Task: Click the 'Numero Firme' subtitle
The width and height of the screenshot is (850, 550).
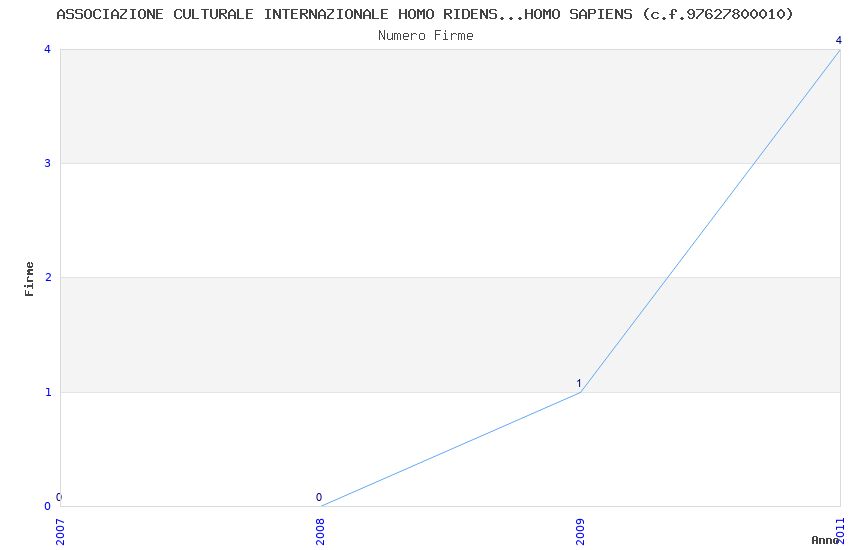Action: [x=426, y=36]
